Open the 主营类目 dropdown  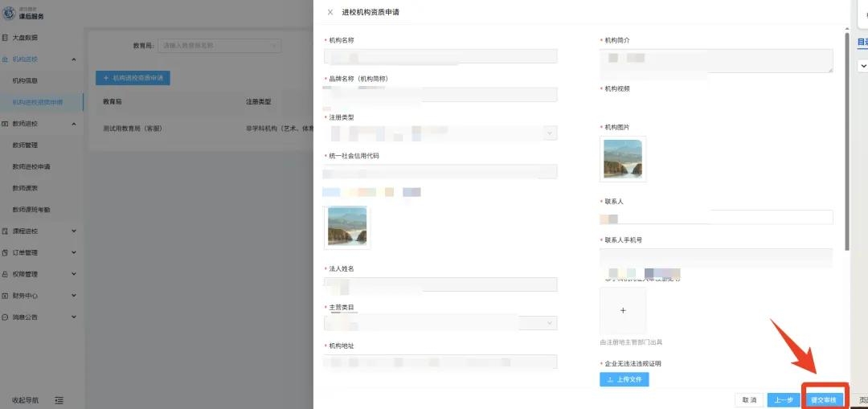pos(440,322)
